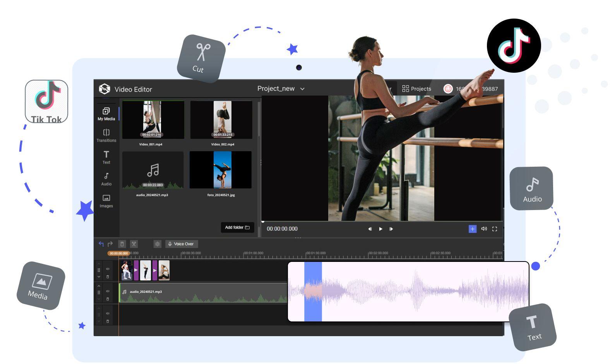Open the My Media panel
Image resolution: width=610 pixels, height=364 pixels.
click(106, 114)
